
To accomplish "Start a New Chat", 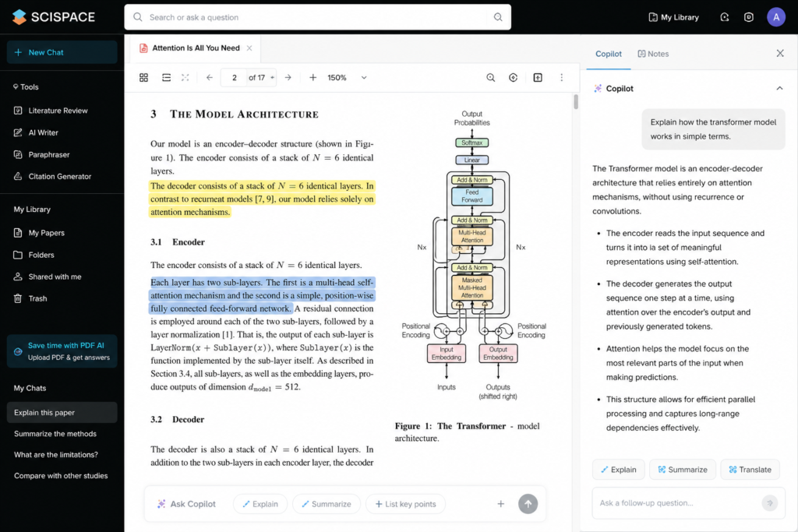I will pyautogui.click(x=62, y=52).
